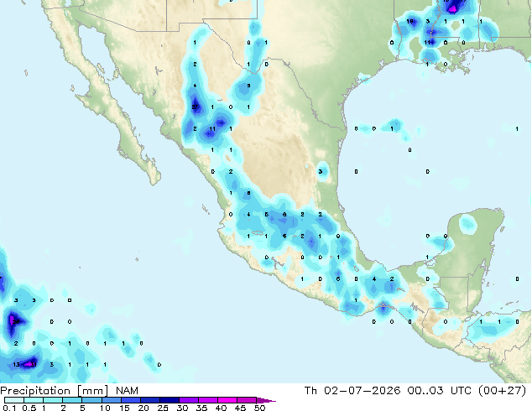Click the '0.1' legend scale label
532x411 pixels.
tap(9, 408)
